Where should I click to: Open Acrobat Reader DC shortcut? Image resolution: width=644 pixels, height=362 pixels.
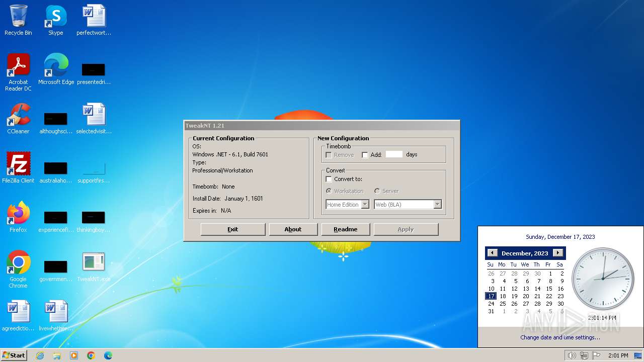coord(18,72)
